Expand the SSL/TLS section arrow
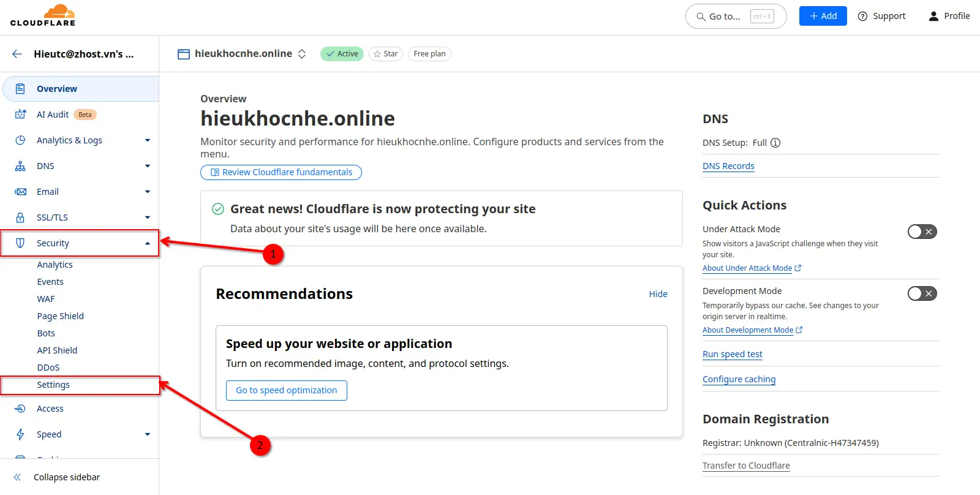The width and height of the screenshot is (980, 495). [x=147, y=217]
